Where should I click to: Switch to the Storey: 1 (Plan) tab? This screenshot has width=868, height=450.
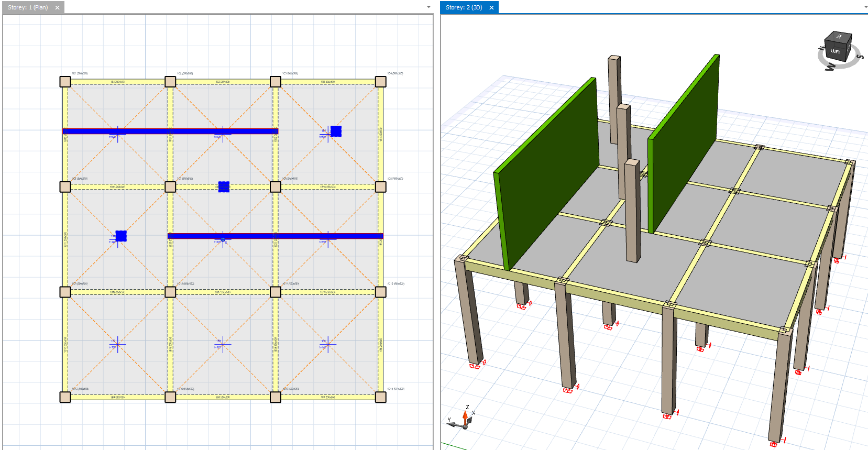point(28,7)
